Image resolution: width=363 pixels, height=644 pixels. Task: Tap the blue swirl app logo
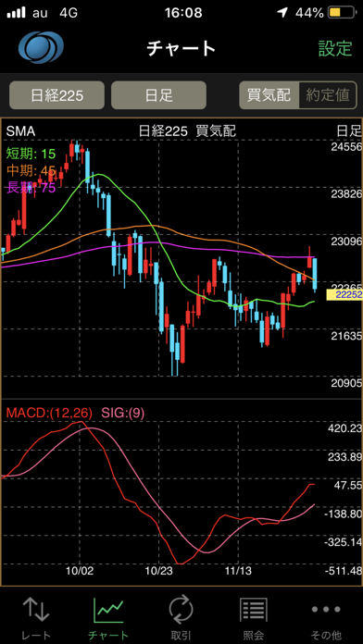[41, 47]
